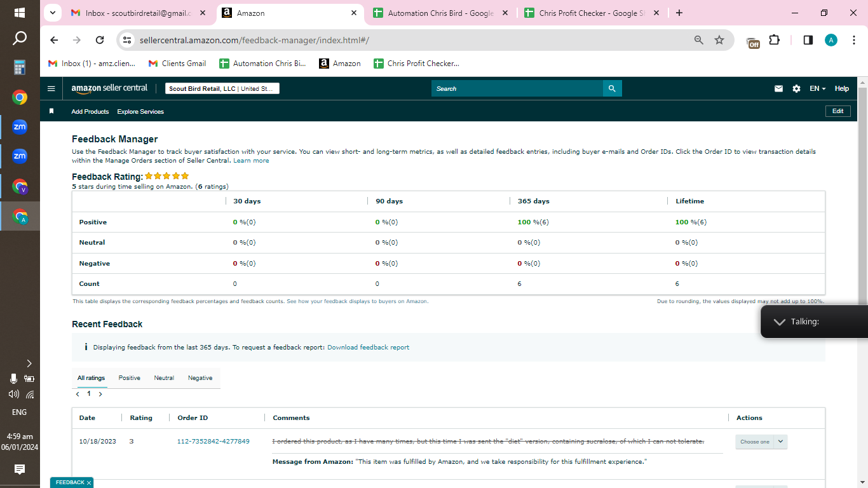Go back using the browser back arrow
868x488 pixels.
(54, 40)
